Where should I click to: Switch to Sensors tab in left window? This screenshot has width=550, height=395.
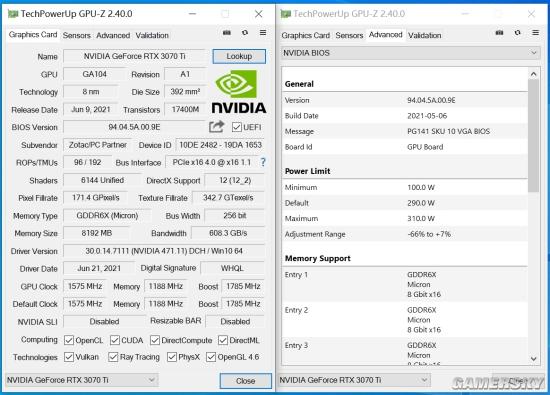coord(76,35)
